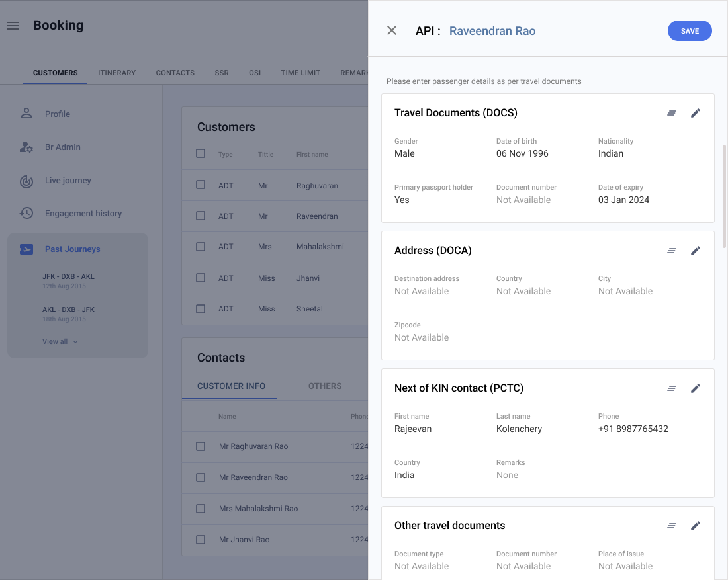Click the Engagement history clock icon
This screenshot has height=580, width=728.
pos(26,214)
